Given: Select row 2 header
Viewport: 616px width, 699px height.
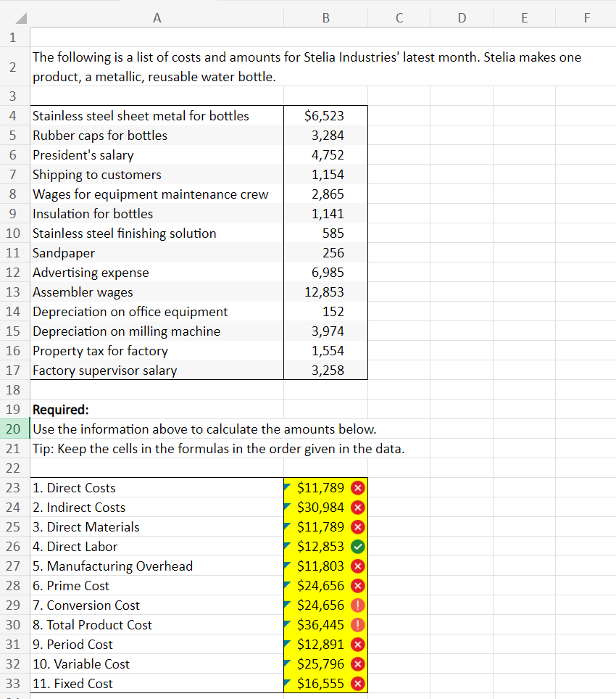Looking at the screenshot, I should [14, 67].
